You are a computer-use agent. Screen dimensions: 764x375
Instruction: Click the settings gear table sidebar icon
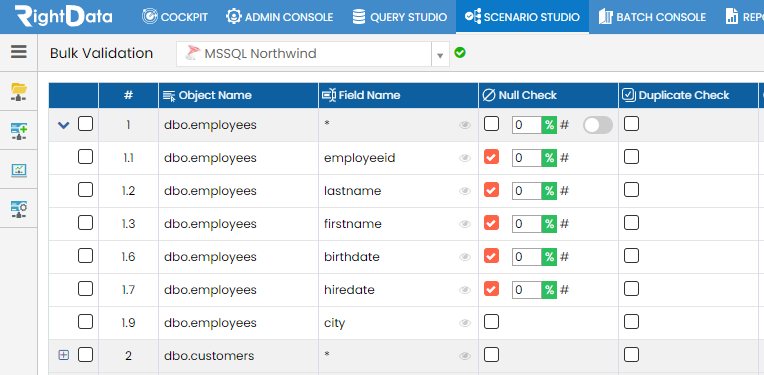click(x=19, y=209)
